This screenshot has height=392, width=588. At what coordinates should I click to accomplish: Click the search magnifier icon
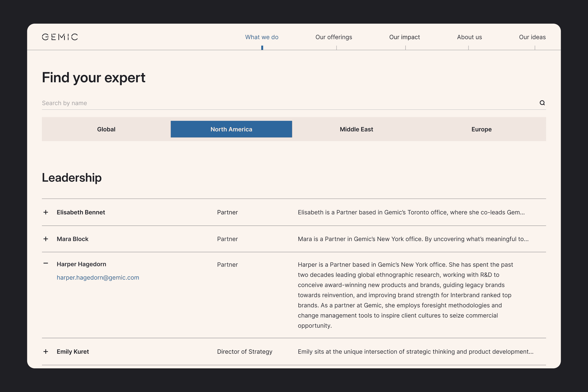point(542,103)
